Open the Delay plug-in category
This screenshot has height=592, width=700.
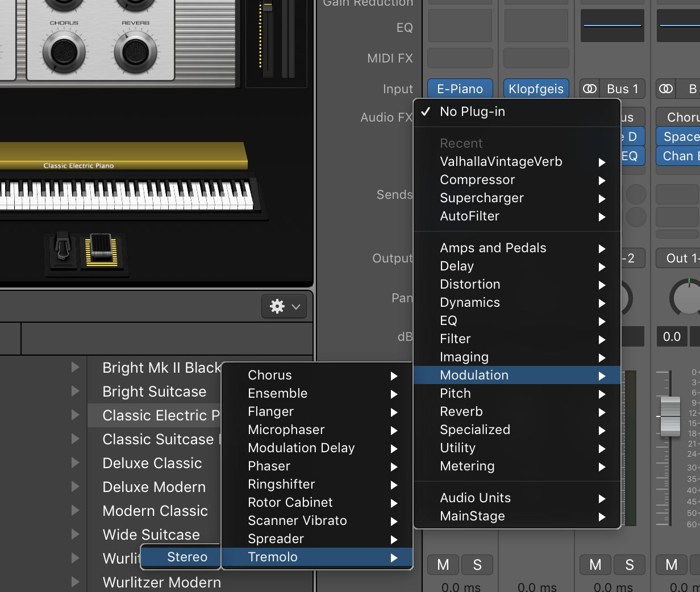[x=517, y=266]
